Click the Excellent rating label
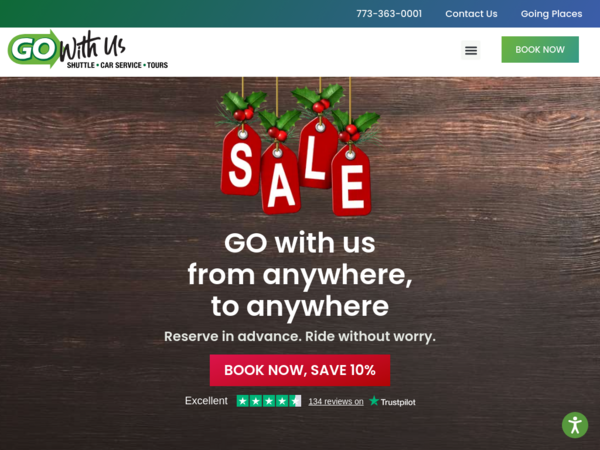 (206, 401)
